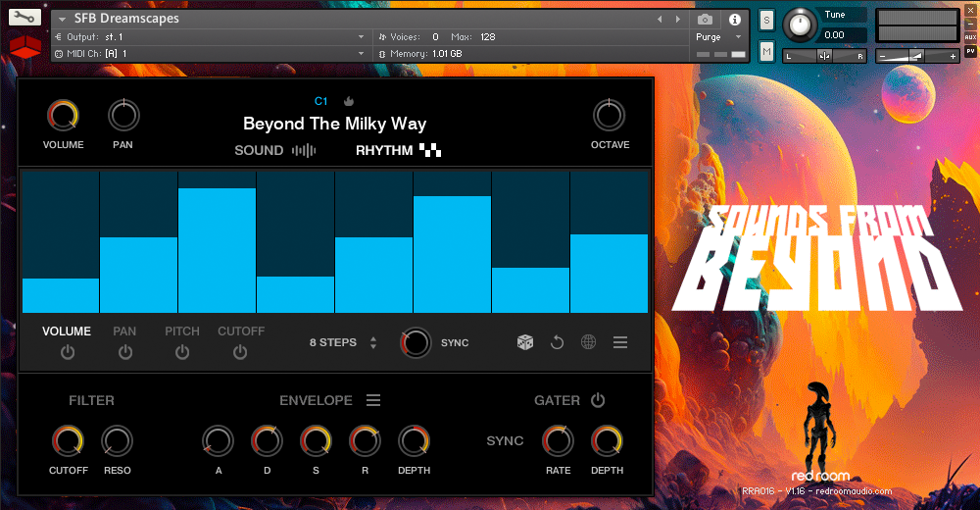Open the sequencer hamburger menu
This screenshot has width=980, height=510.
[x=620, y=342]
